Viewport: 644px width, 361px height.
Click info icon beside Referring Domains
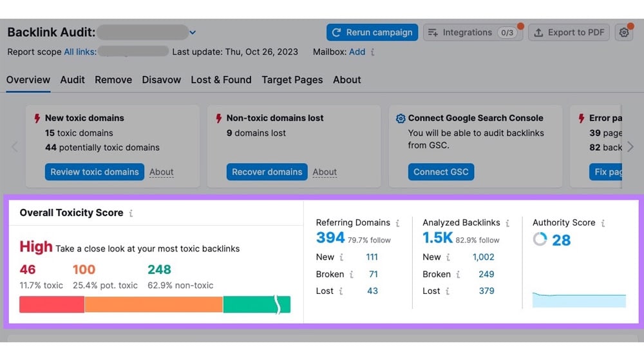(397, 223)
